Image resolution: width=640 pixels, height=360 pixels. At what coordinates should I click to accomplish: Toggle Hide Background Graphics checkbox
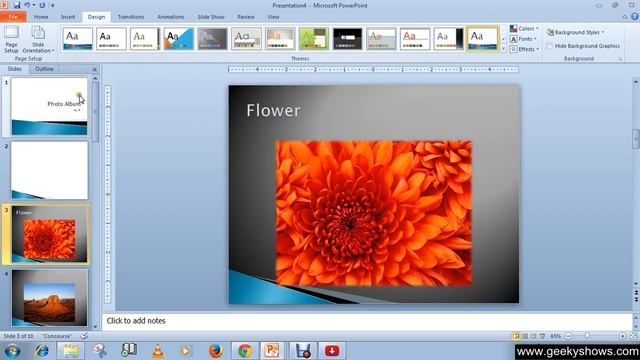[550, 46]
